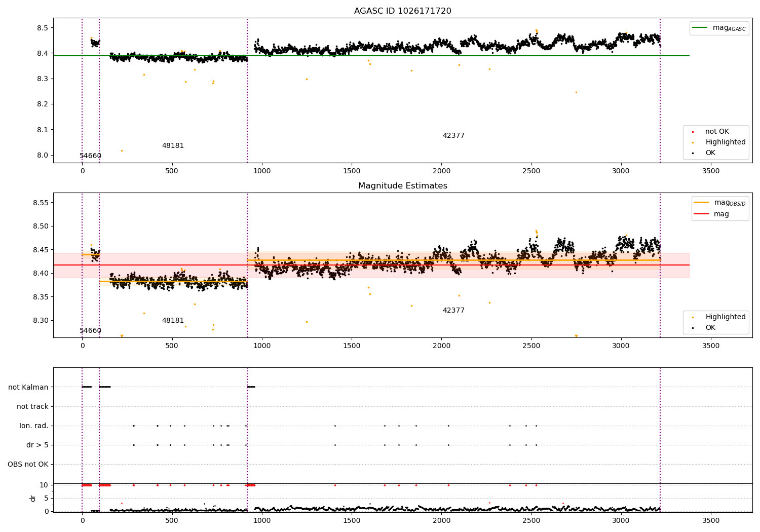Select the Highlighted legend entry in the middle plot

tap(725, 317)
